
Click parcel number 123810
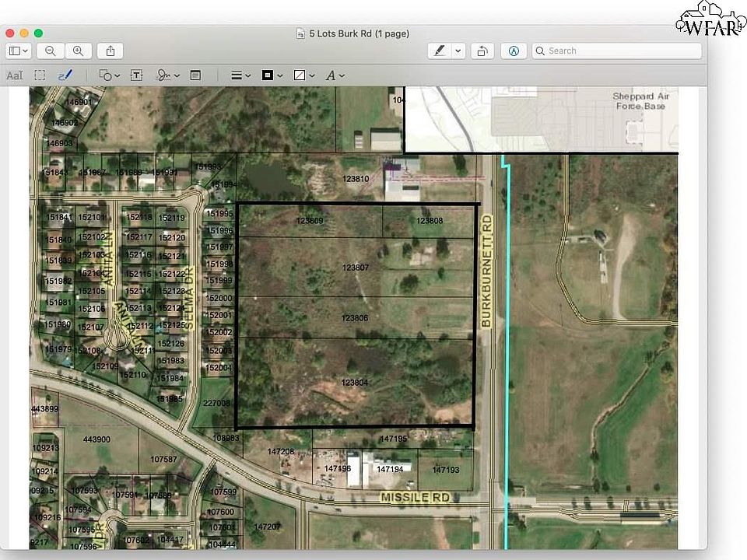coord(356,179)
